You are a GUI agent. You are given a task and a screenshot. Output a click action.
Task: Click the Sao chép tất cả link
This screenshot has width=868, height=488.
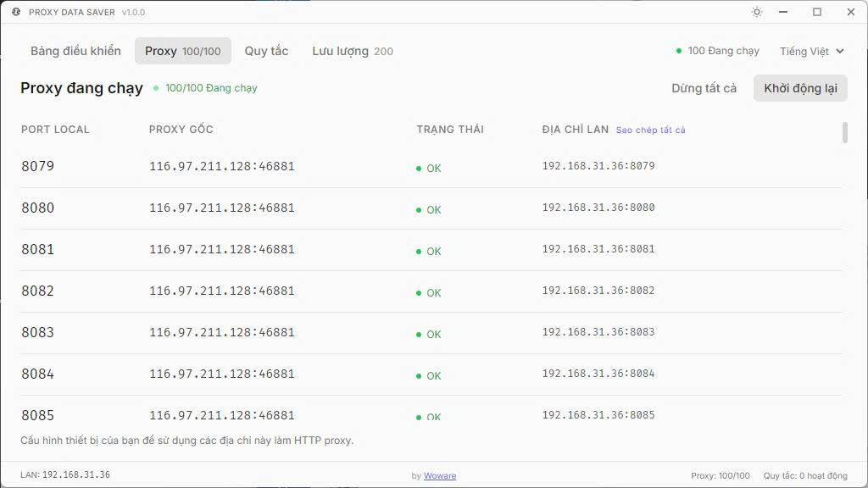point(650,130)
